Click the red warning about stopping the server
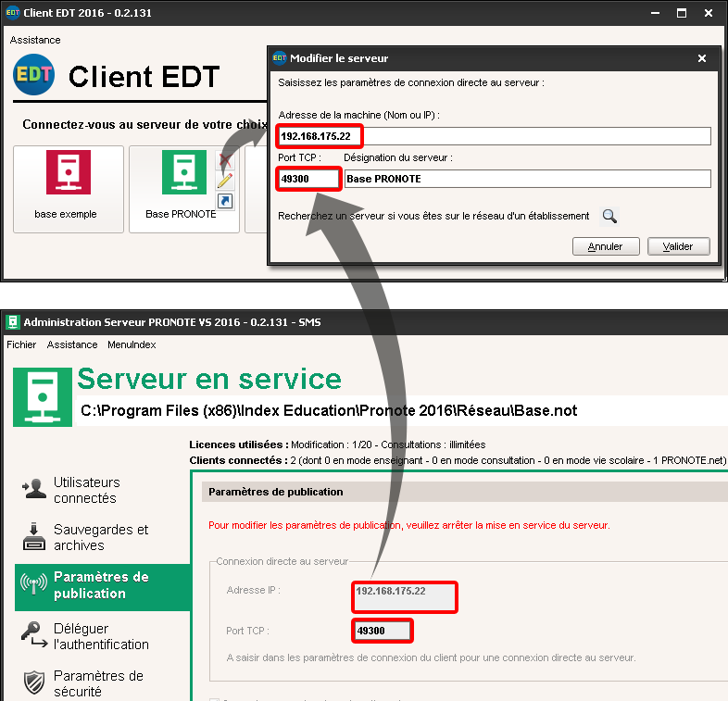Image resolution: width=728 pixels, height=701 pixels. (409, 525)
